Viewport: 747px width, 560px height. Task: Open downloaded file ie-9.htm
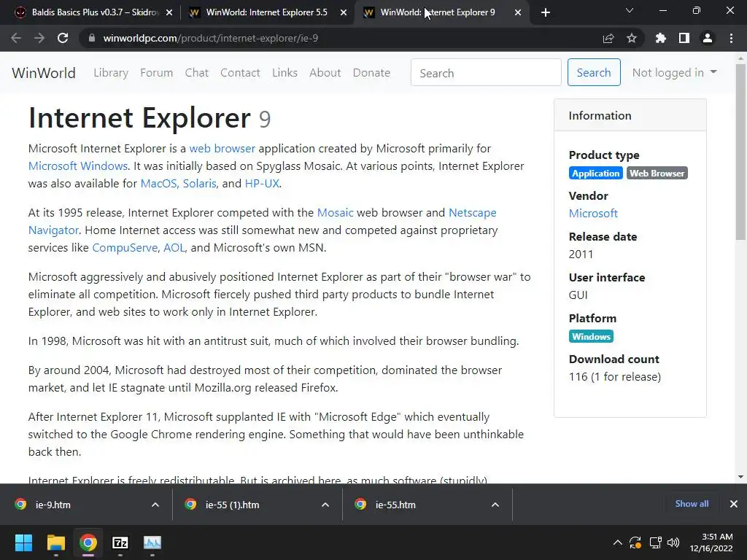tap(53, 505)
